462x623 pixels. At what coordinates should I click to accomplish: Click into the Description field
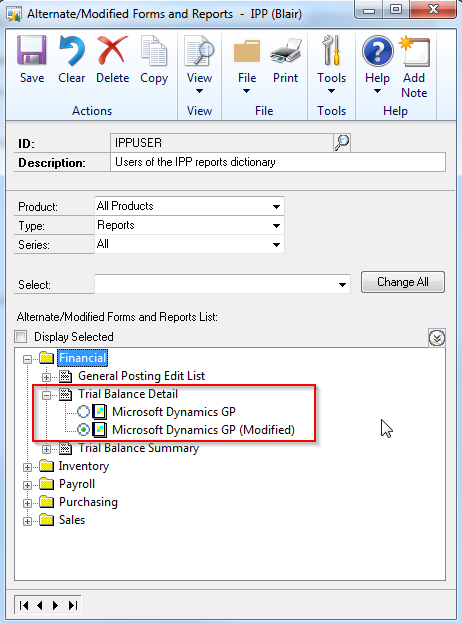click(x=278, y=162)
